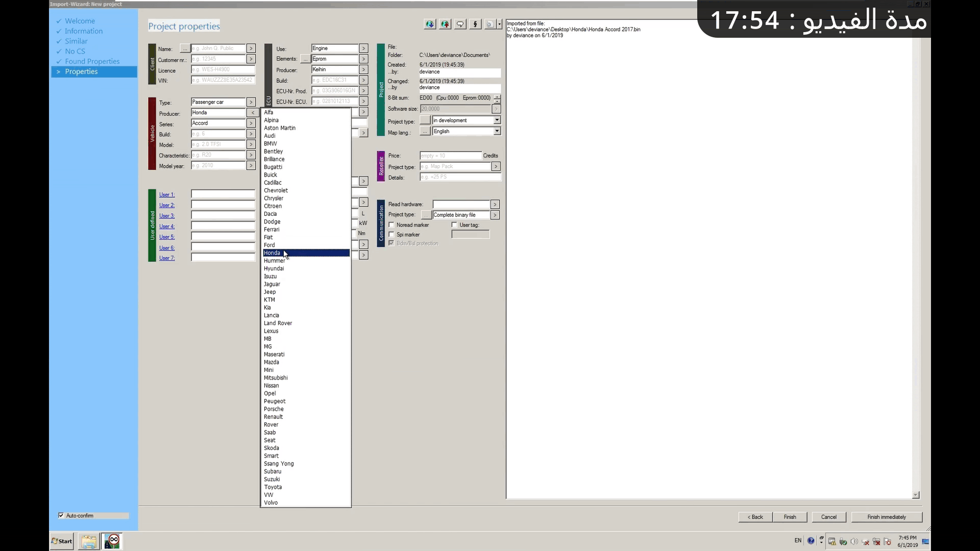Click the speech bubble comment icon
This screenshot has height=551, width=980.
pos(460,24)
